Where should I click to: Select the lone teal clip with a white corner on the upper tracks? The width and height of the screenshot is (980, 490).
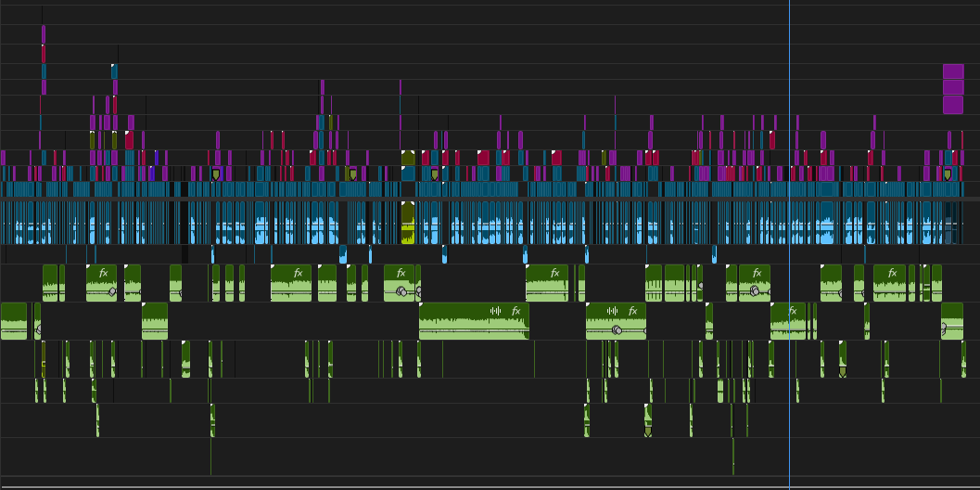click(114, 71)
